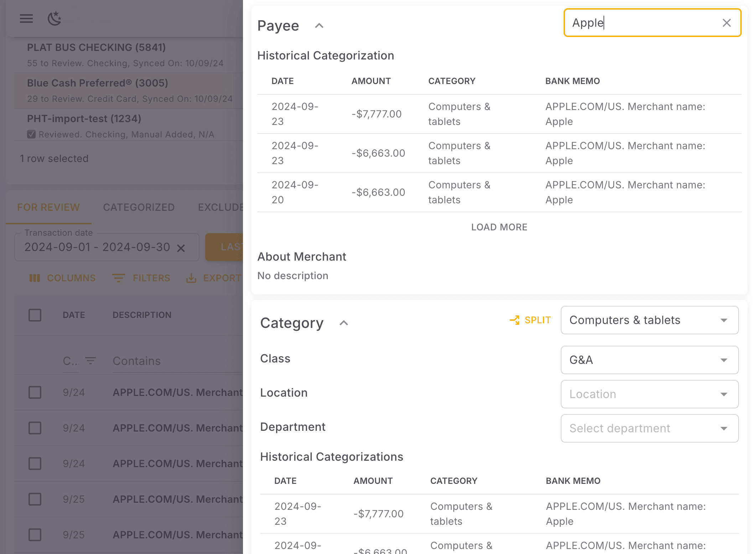The height and width of the screenshot is (554, 756).
Task: Check the 9/25 APPLE.COM transaction checkbox
Action: point(35,499)
